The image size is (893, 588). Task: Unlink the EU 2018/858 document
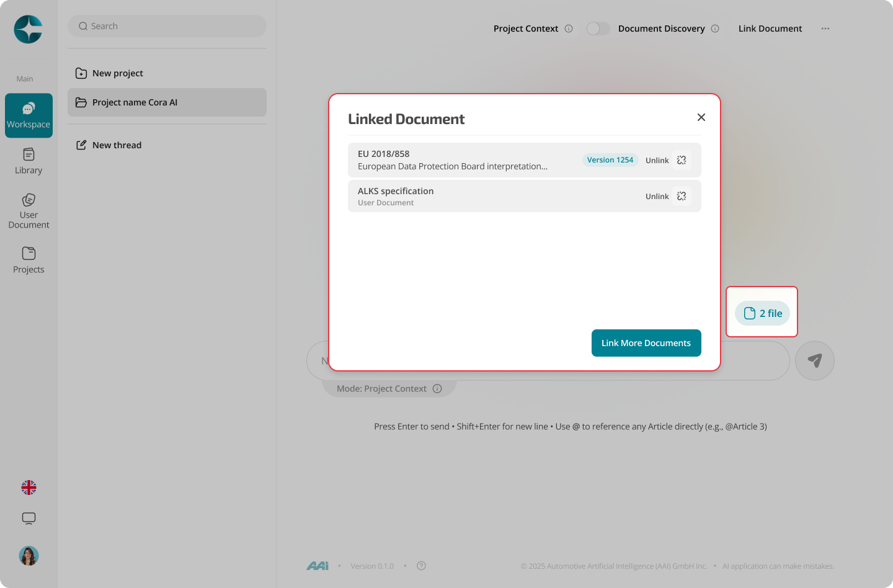click(x=657, y=161)
